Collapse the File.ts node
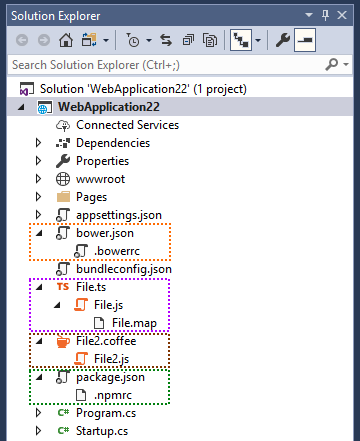Image resolution: width=360 pixels, height=441 pixels. pos(39,287)
